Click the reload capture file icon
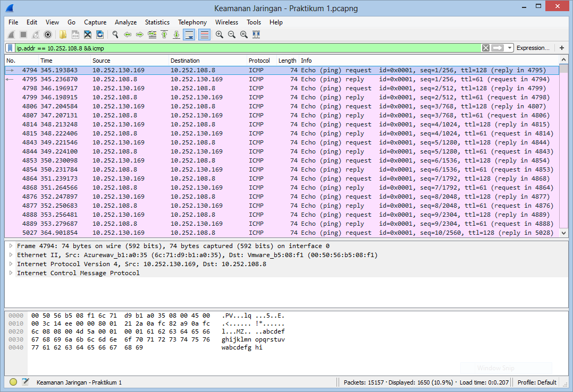The image size is (573, 392). pyautogui.click(x=100, y=35)
